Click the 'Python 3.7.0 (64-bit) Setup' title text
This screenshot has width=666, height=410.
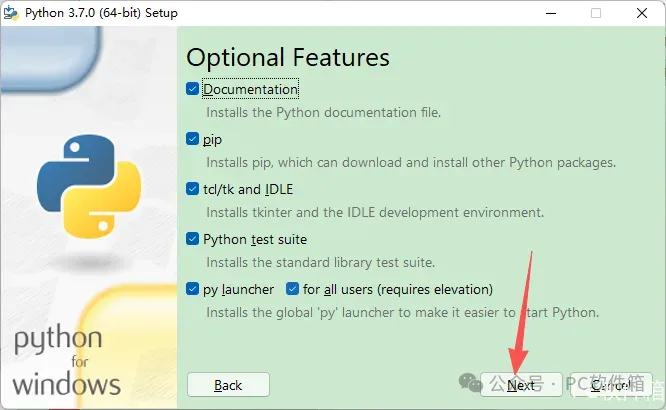click(x=101, y=13)
